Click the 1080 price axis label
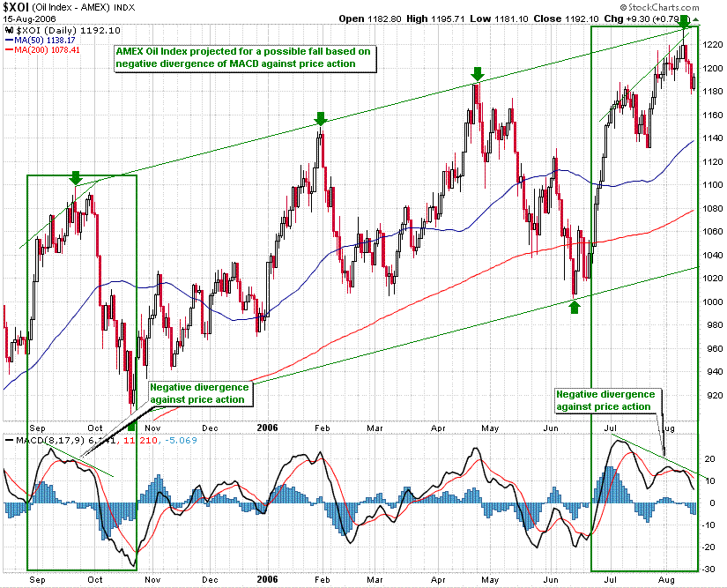This screenshot has height=588, width=727. click(x=713, y=209)
